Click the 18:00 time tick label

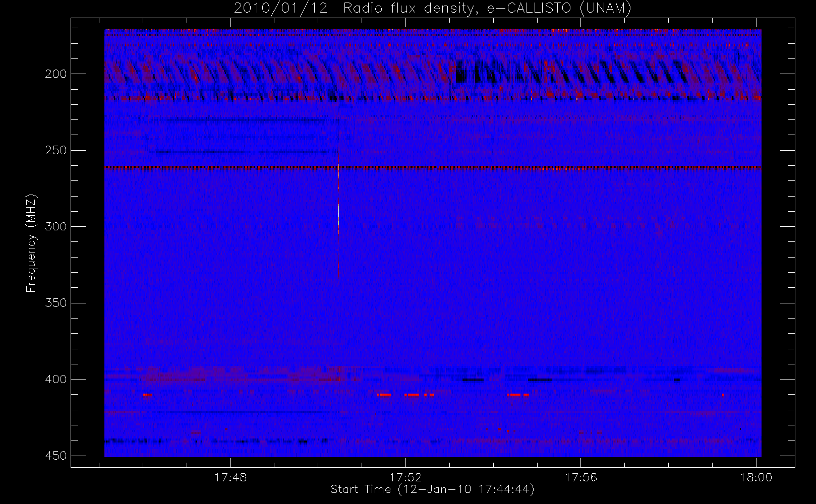(756, 477)
